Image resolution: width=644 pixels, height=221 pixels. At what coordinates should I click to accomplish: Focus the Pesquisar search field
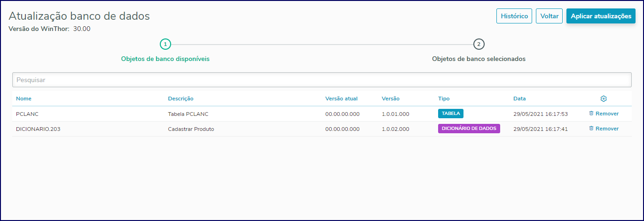322,80
